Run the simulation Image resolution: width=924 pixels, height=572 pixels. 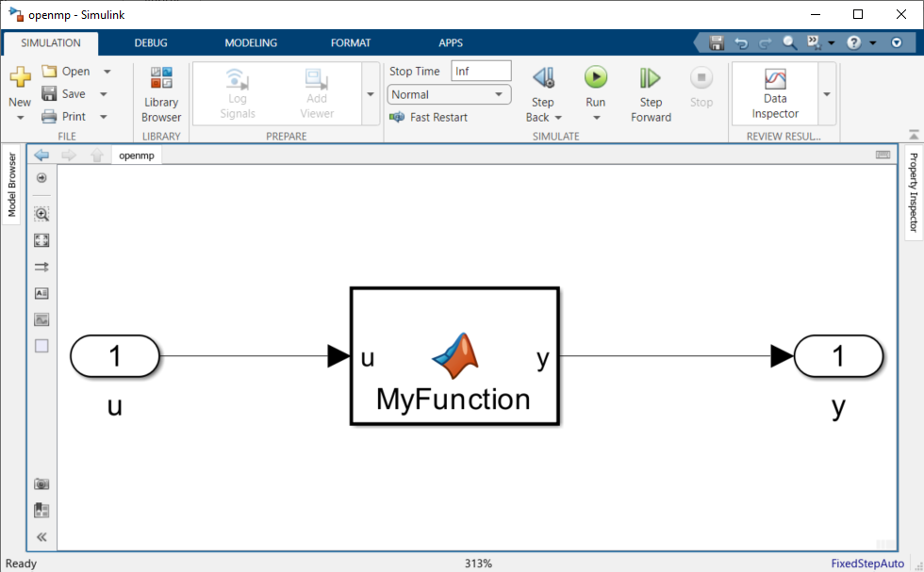[x=596, y=78]
